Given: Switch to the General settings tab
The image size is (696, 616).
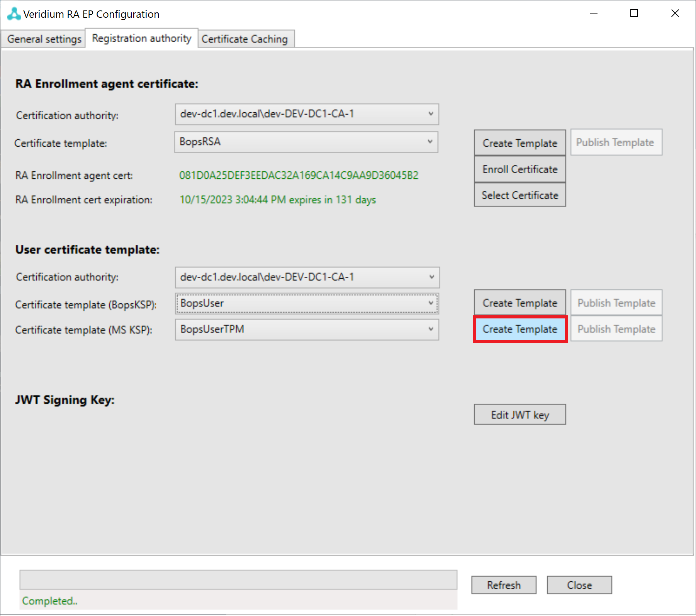Looking at the screenshot, I should click(x=44, y=39).
